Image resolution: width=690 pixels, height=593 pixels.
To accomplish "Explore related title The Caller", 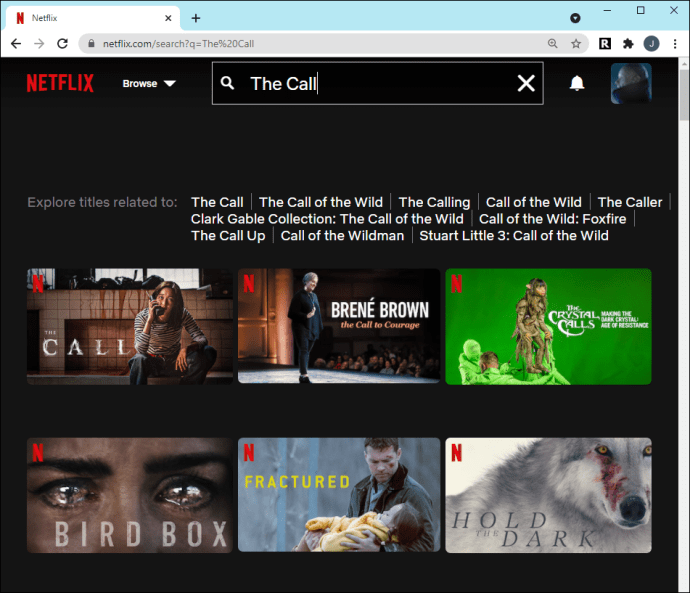I will click(x=630, y=202).
